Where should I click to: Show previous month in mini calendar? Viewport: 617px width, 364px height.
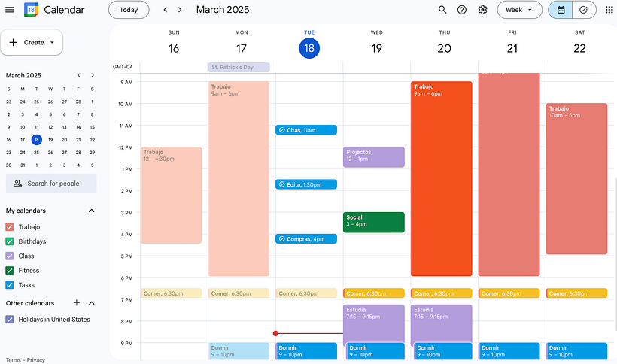click(79, 75)
